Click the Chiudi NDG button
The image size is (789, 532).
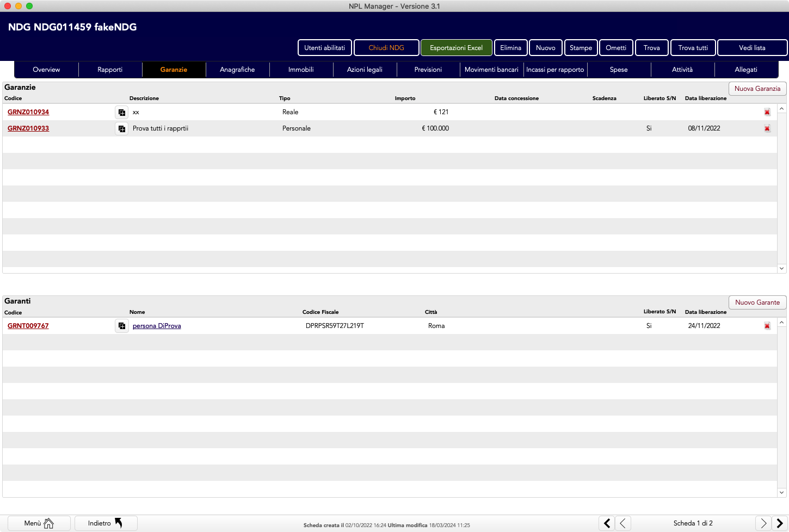click(x=386, y=48)
